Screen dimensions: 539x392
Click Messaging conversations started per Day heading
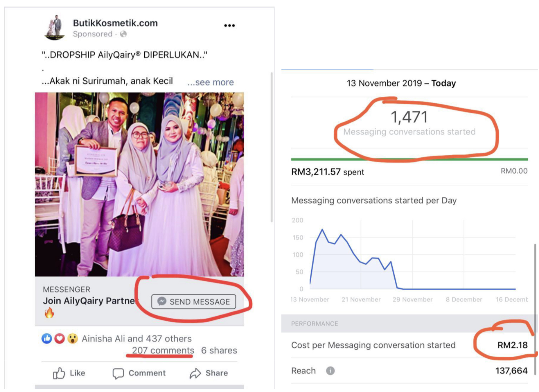click(374, 200)
